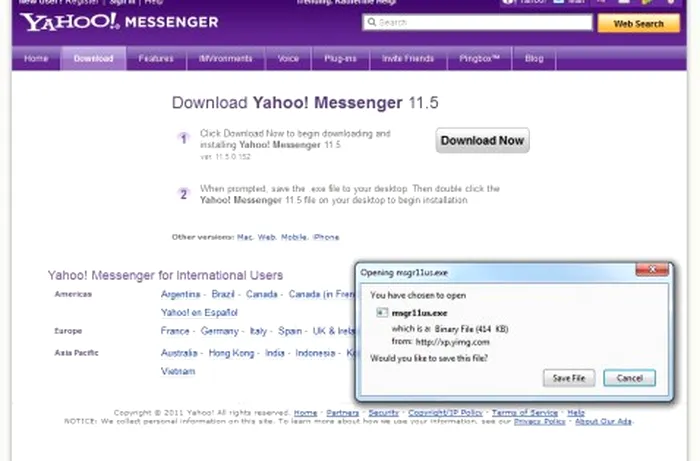Select the Download navigation tab
700x461 pixels.
coord(93,58)
